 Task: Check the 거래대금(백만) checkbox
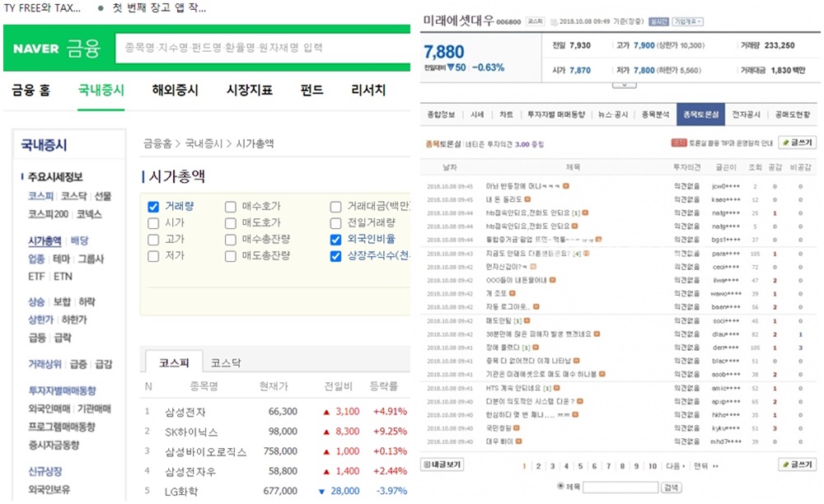[336, 207]
